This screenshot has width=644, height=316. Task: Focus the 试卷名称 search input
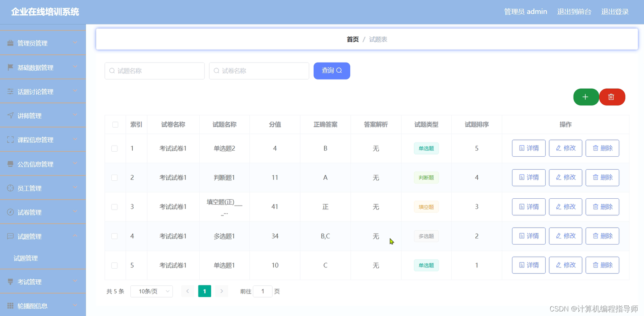259,71
